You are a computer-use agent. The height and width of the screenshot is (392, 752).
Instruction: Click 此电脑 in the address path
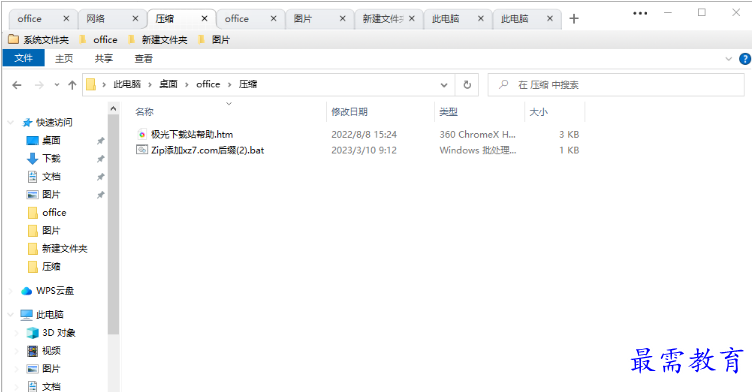pyautogui.click(x=127, y=84)
